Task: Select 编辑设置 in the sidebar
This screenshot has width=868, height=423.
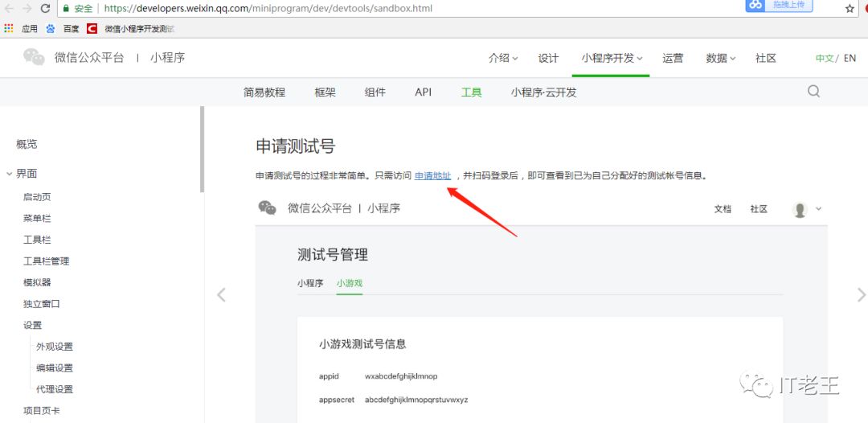Action: click(x=55, y=368)
